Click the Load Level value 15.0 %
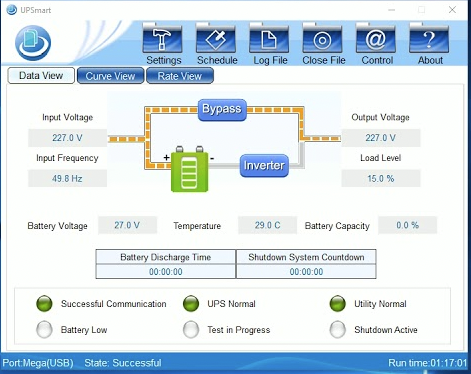471x374 pixels. 381,178
